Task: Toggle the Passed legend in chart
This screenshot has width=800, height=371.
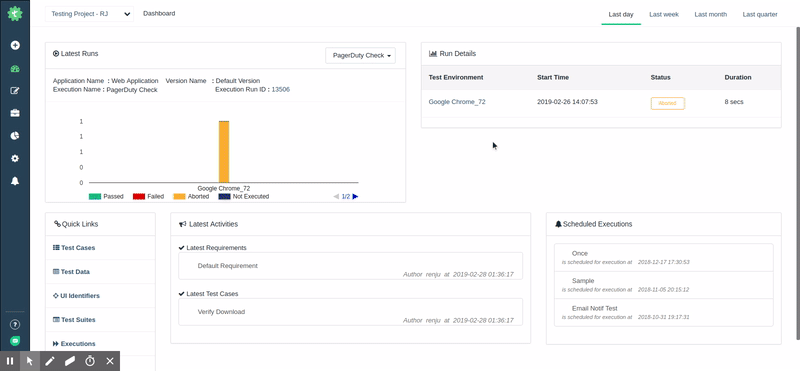Action: coord(106,196)
